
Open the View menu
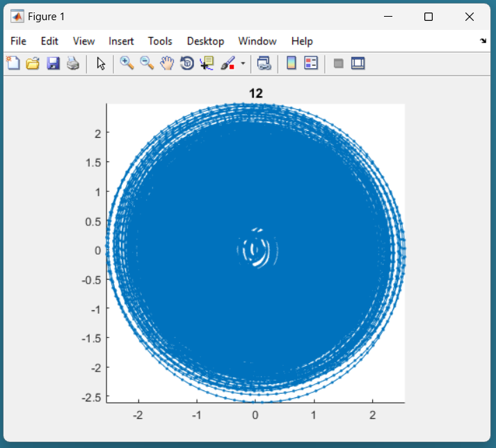click(x=84, y=41)
